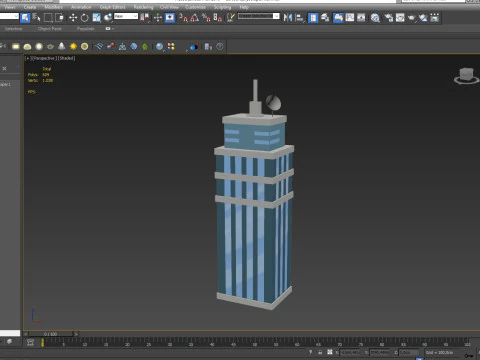Activate the Select and Scale tool
This screenshot has height=360, width=480.
point(96,17)
